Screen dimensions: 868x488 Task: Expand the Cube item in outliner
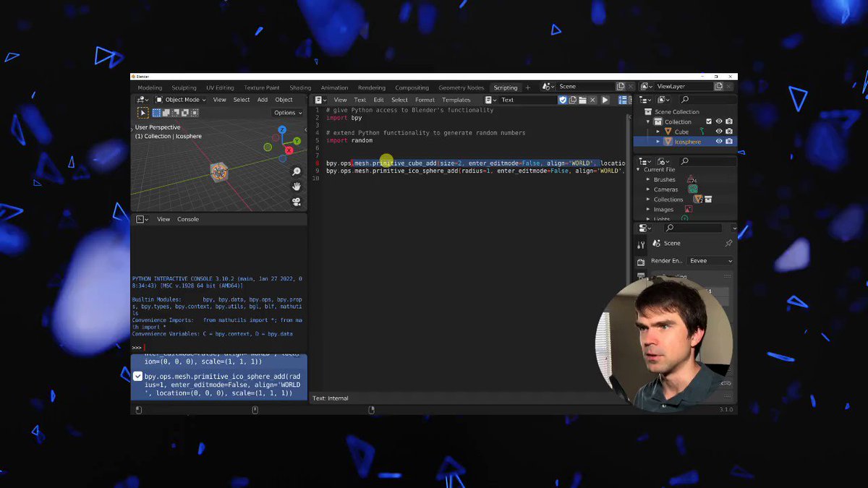point(658,132)
